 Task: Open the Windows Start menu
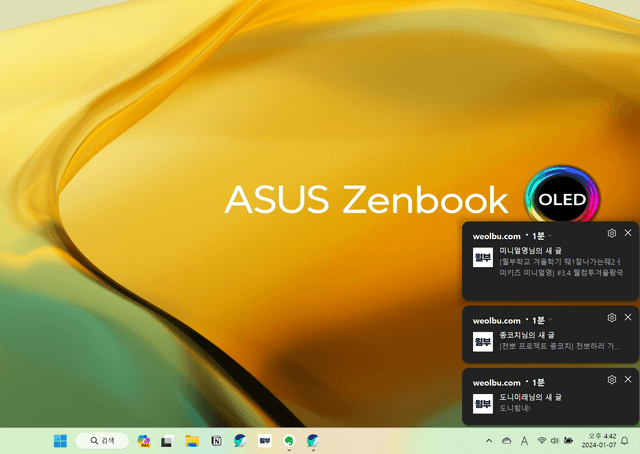(60, 441)
